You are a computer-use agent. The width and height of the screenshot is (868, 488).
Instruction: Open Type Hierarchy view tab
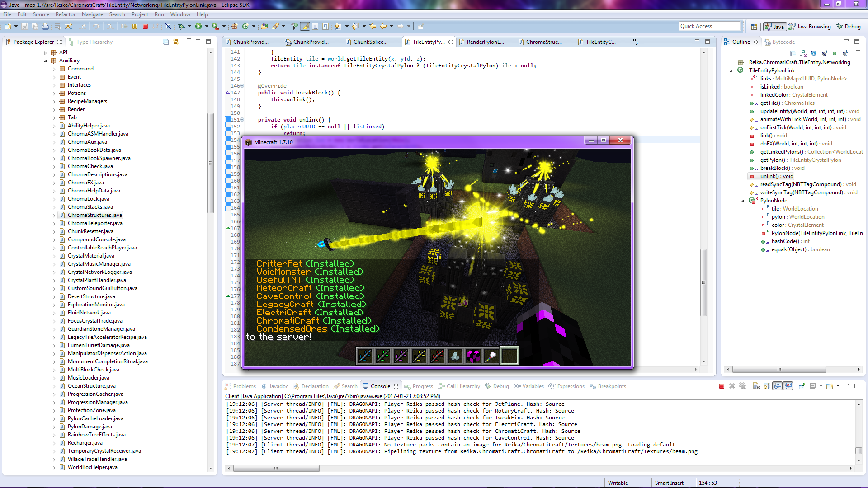(x=90, y=42)
